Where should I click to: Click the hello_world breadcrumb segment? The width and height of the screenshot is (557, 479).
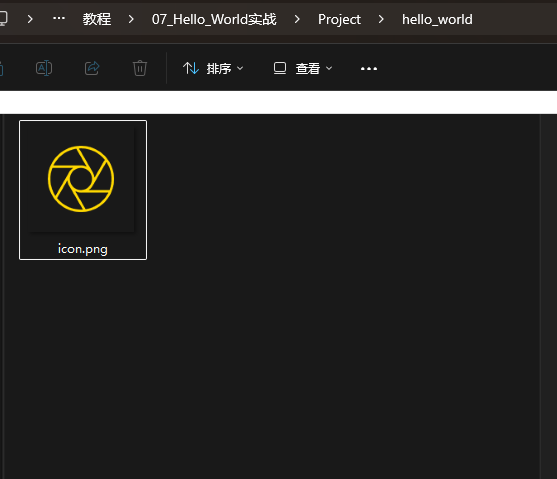(437, 20)
